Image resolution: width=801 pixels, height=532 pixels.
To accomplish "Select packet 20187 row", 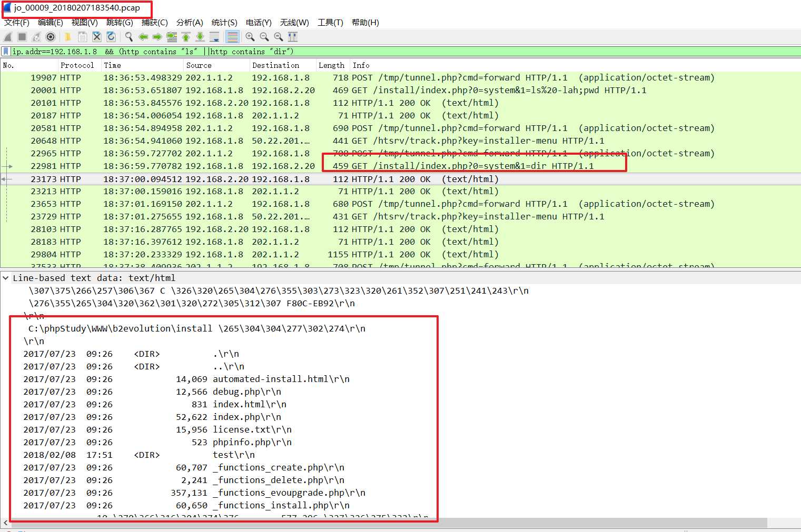I will (400, 115).
